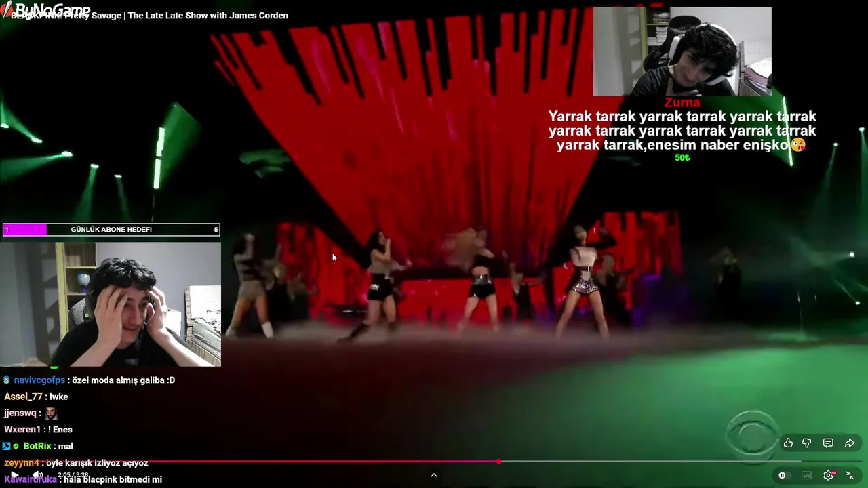Expand the upward chevron at bottom center
Screen dimensions: 868x488
tap(434, 475)
